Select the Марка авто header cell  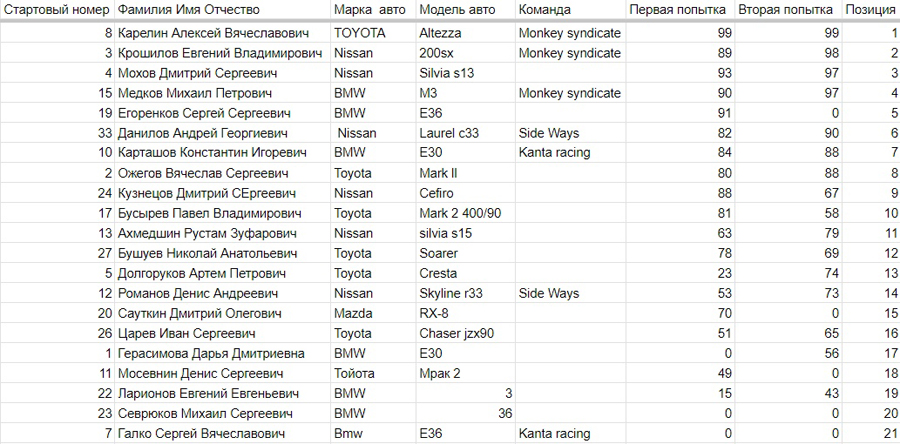tap(374, 10)
